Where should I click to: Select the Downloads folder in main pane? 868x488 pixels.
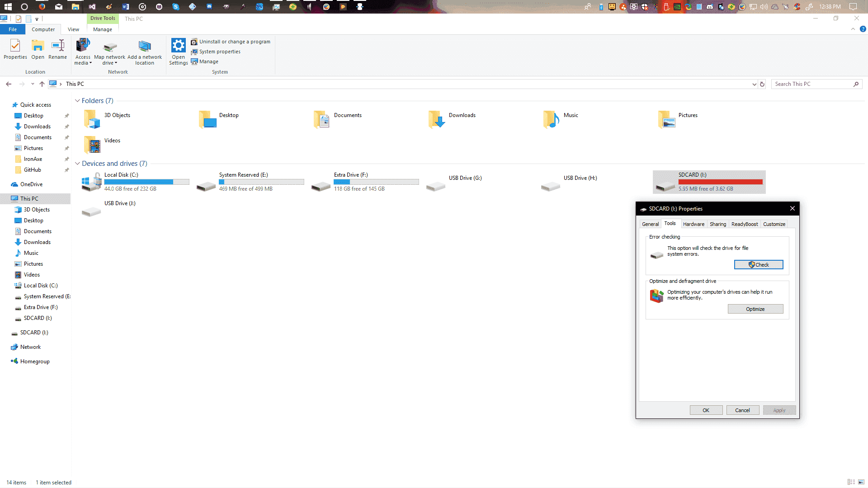(x=452, y=120)
